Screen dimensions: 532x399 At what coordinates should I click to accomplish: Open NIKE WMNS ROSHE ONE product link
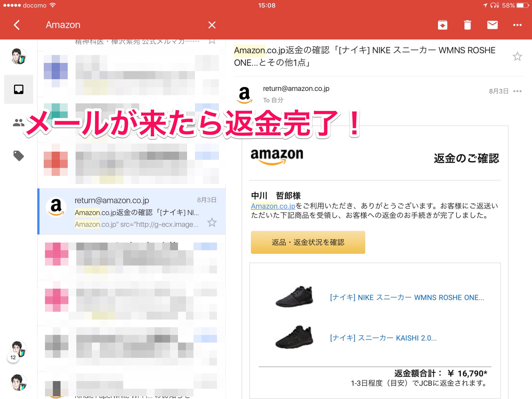click(x=406, y=298)
